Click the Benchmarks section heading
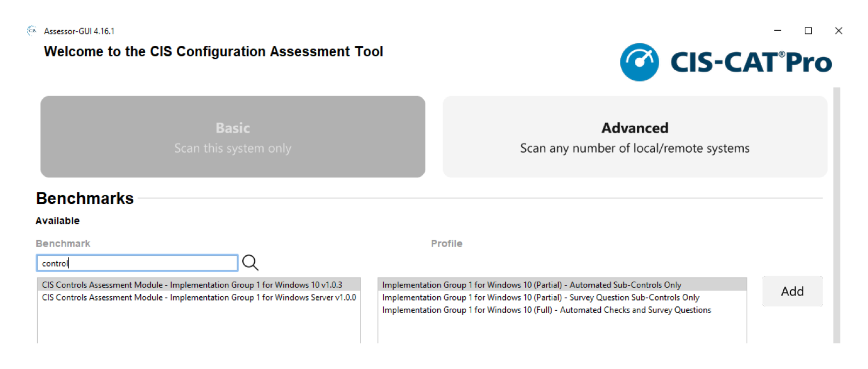Viewport: 868px width, 369px height. point(85,199)
